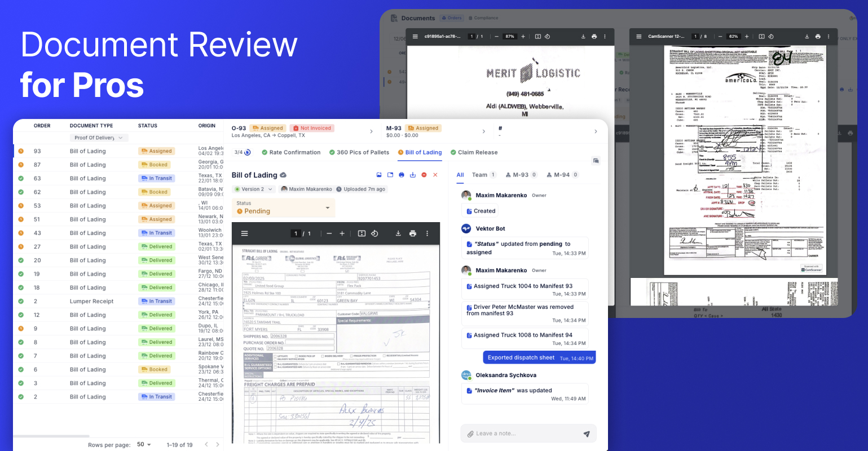Sort by the STATUS column header
Screen dimensions: 868x451
(x=148, y=126)
